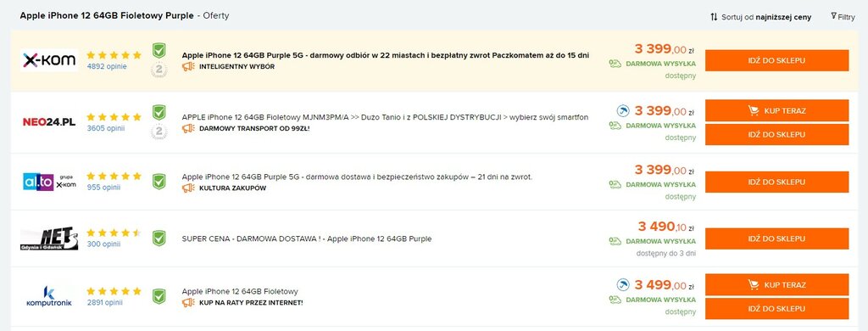Click KUP TERAZ in the Komputronik offer
Image resolution: width=868 pixels, height=331 pixels.
tap(776, 284)
